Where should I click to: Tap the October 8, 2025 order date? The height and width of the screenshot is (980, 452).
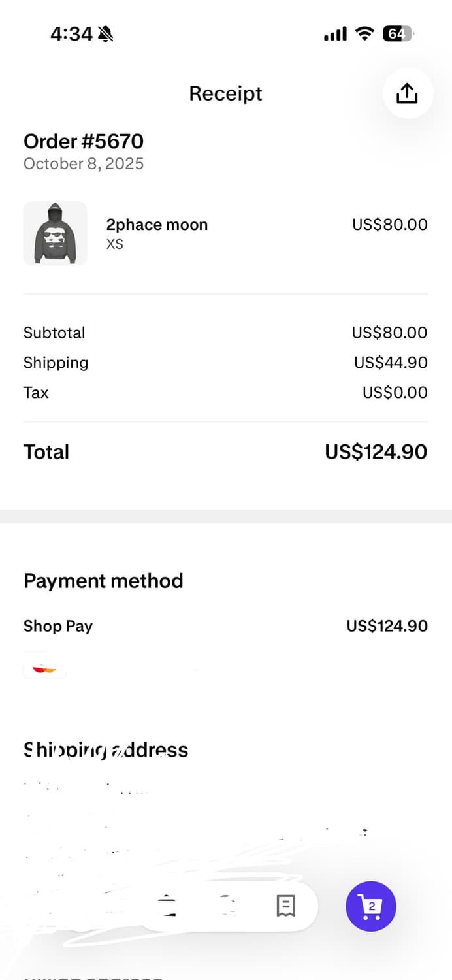[84, 163]
